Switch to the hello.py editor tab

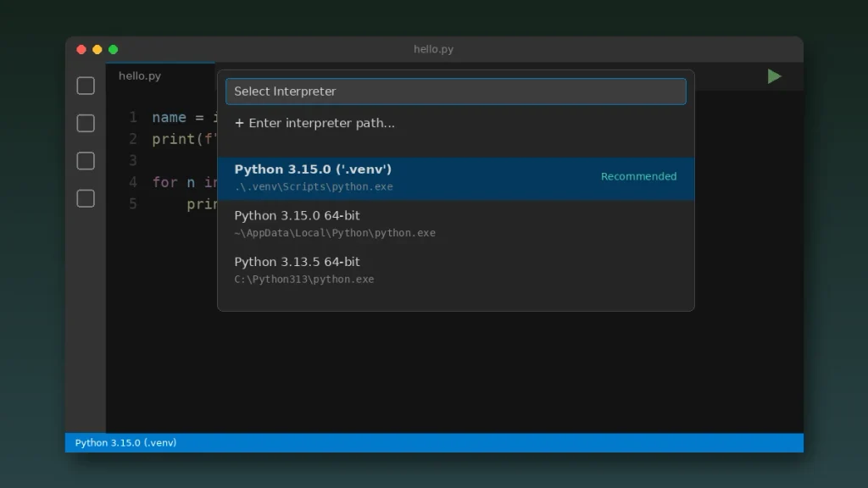click(160, 76)
